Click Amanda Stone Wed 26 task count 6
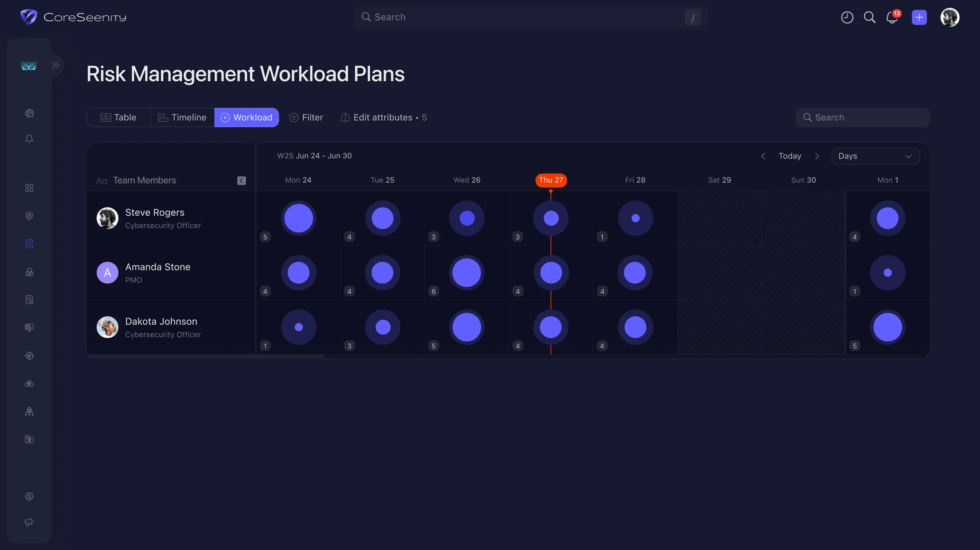 click(x=433, y=292)
